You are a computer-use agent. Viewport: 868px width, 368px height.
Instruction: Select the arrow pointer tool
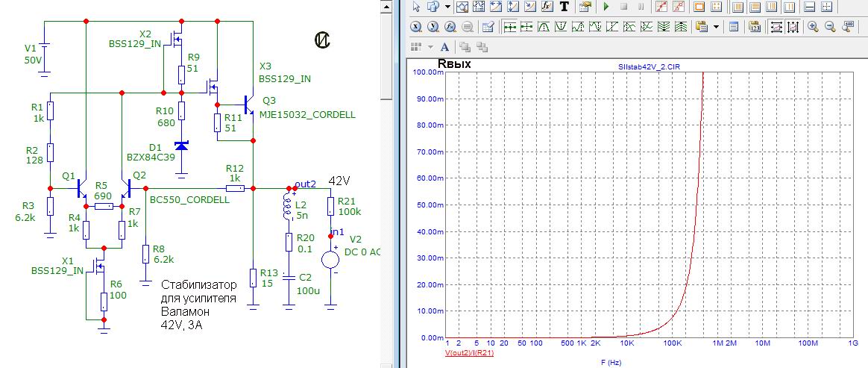coord(416,7)
